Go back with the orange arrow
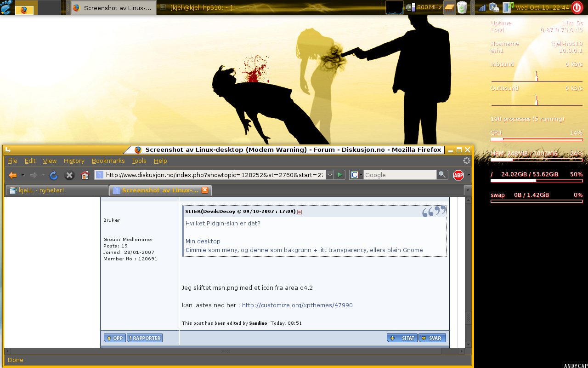The height and width of the screenshot is (368, 588). [13, 175]
